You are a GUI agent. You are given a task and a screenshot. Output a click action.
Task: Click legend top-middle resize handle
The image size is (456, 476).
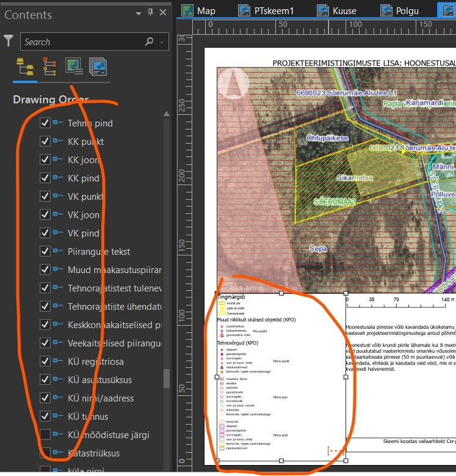click(281, 293)
